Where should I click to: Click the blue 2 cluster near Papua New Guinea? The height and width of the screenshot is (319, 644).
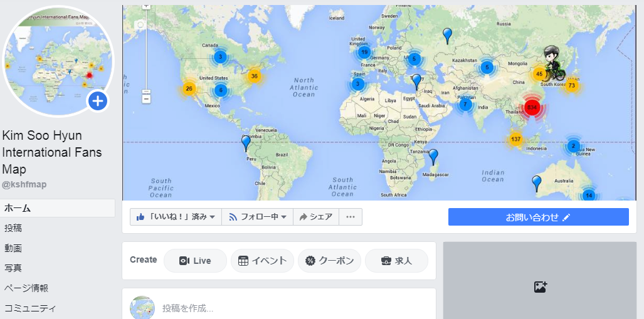(x=574, y=146)
